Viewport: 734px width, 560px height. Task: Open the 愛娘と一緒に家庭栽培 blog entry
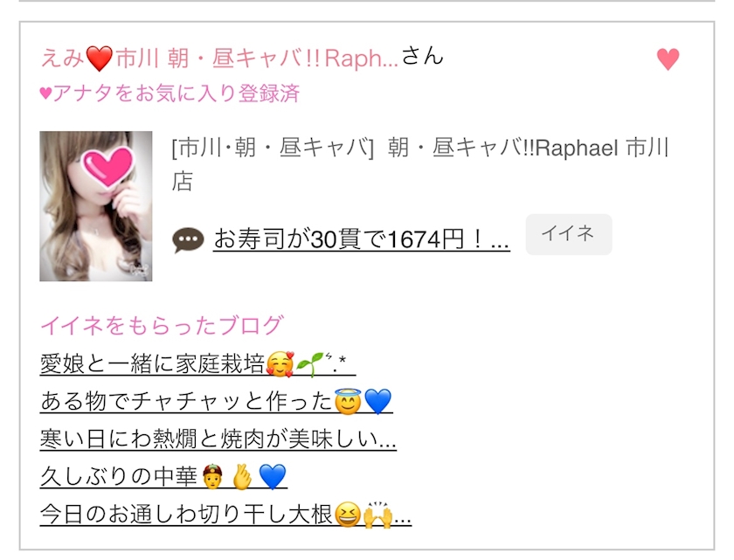pos(197,364)
